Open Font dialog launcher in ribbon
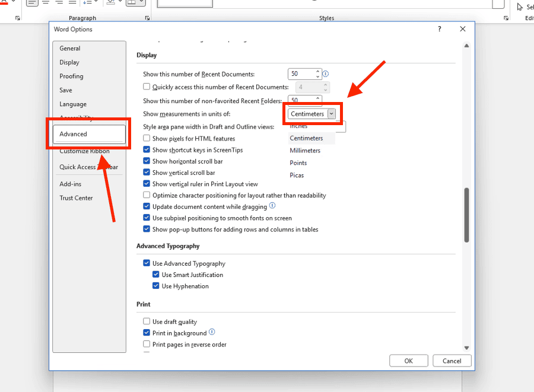The height and width of the screenshot is (392, 534). pos(18,18)
